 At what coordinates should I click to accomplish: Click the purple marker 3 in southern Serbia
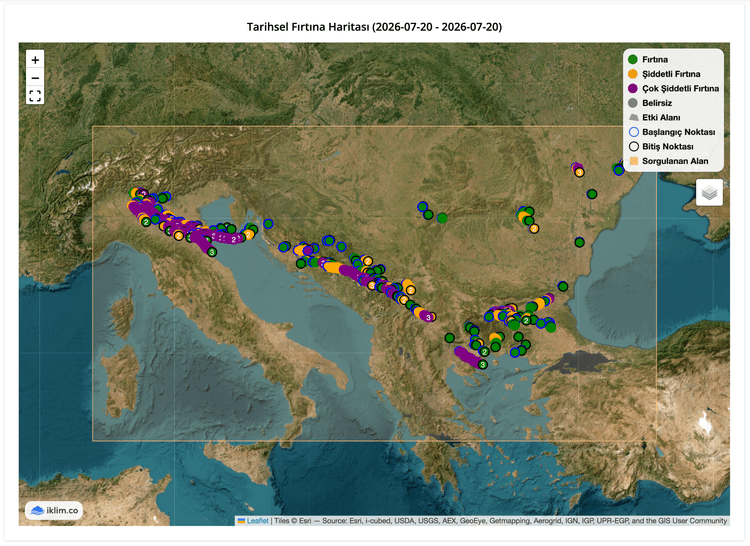pos(429,317)
